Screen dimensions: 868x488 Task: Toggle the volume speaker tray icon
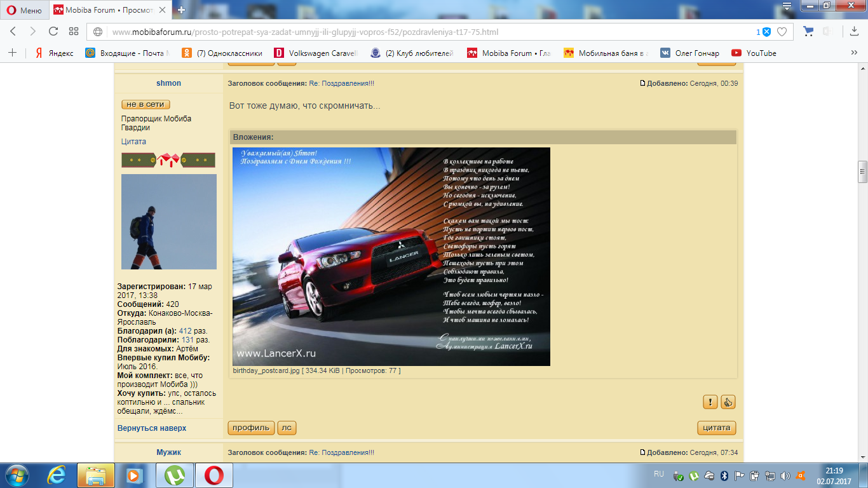pyautogui.click(x=785, y=475)
